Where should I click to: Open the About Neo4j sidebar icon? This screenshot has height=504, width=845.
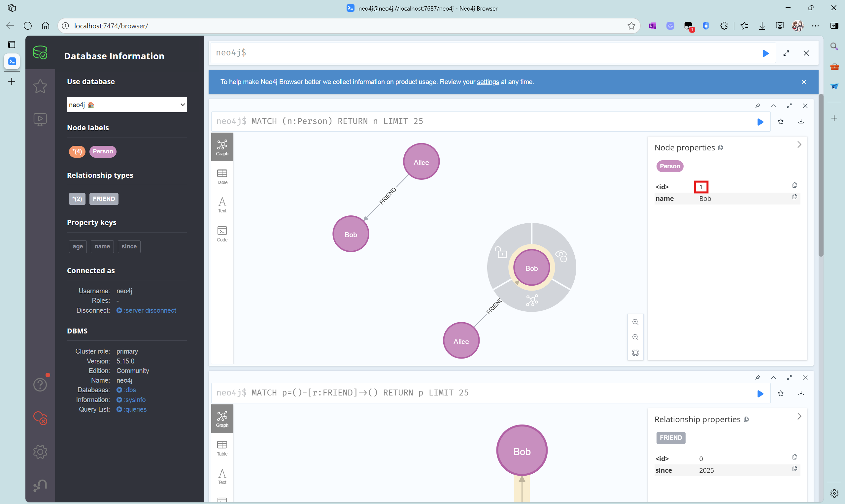[x=40, y=485]
